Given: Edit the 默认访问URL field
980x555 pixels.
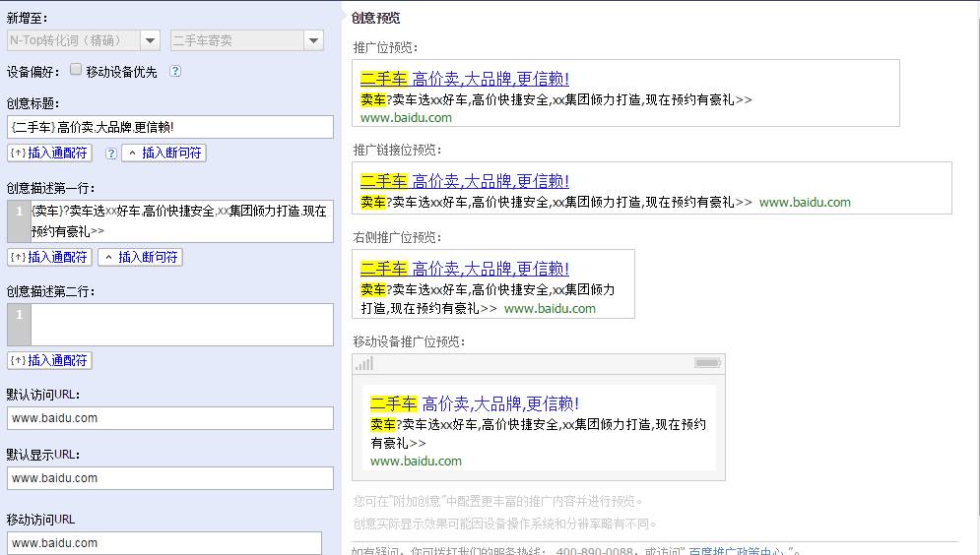Looking at the screenshot, I should point(170,418).
